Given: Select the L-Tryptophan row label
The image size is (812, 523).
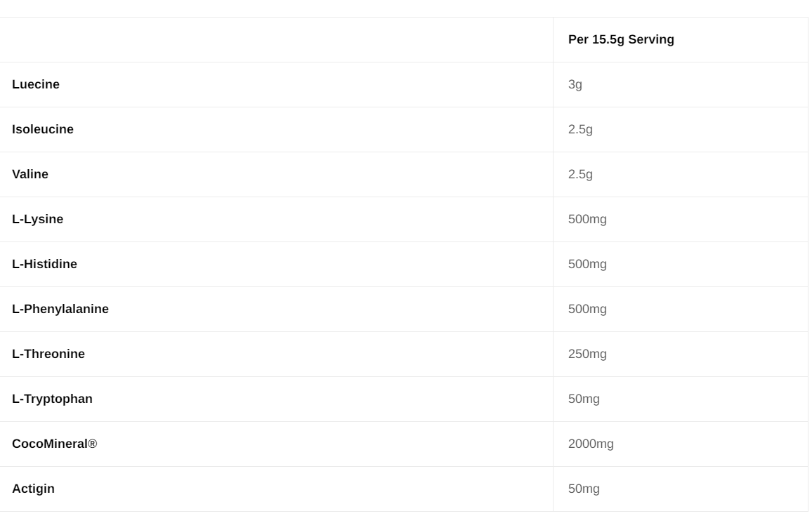Looking at the screenshot, I should coord(53,399).
